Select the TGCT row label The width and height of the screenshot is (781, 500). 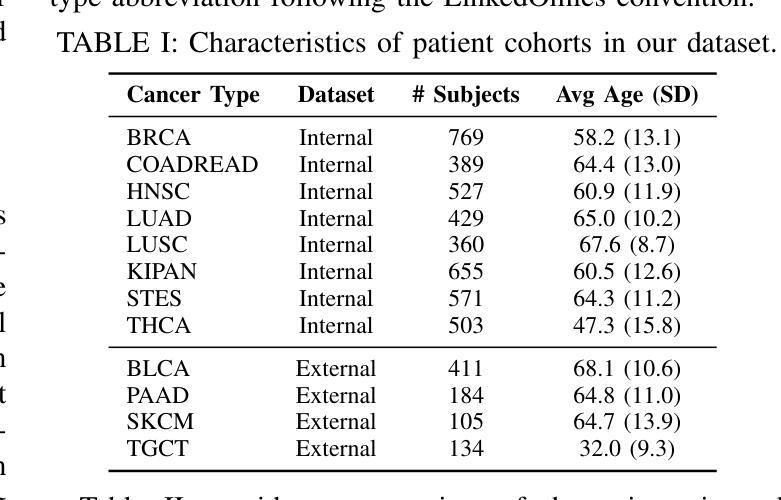pyautogui.click(x=157, y=449)
